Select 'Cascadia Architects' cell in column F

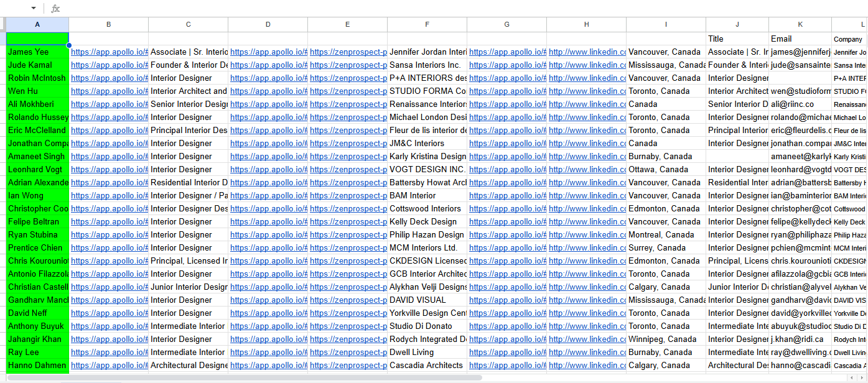click(x=427, y=365)
